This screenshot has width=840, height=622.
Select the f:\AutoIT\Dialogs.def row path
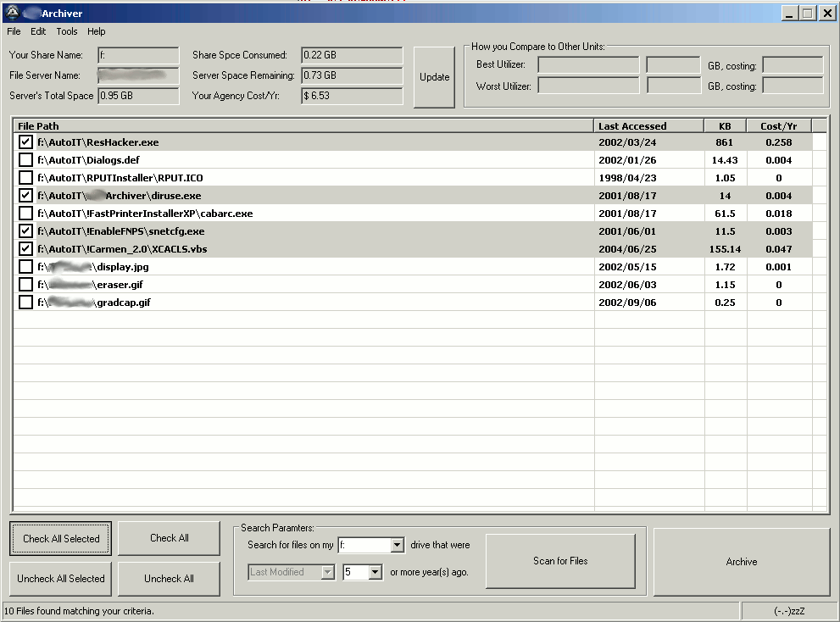tap(88, 159)
